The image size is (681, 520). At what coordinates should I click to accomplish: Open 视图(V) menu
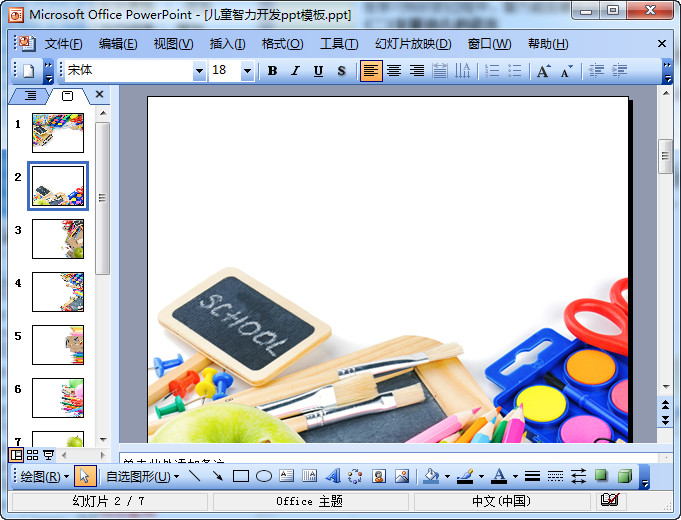tap(173, 44)
